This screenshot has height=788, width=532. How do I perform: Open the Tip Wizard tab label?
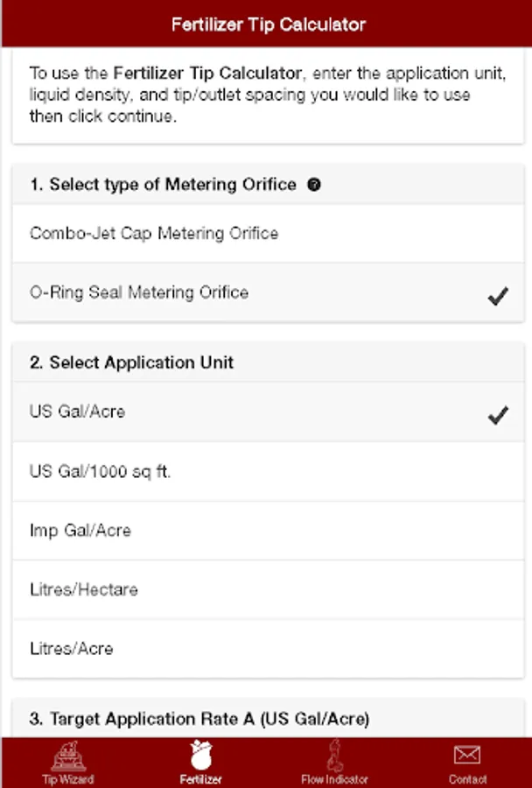pyautogui.click(x=67, y=778)
